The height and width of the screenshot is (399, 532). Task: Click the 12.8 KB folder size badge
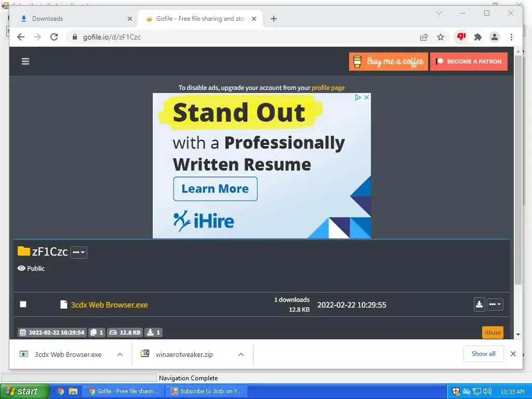(x=125, y=332)
